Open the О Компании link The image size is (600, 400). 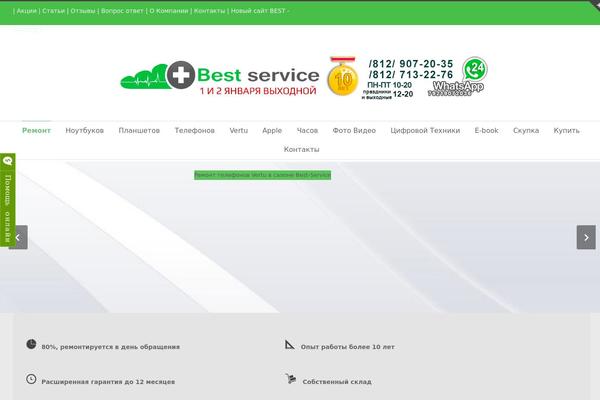169,11
